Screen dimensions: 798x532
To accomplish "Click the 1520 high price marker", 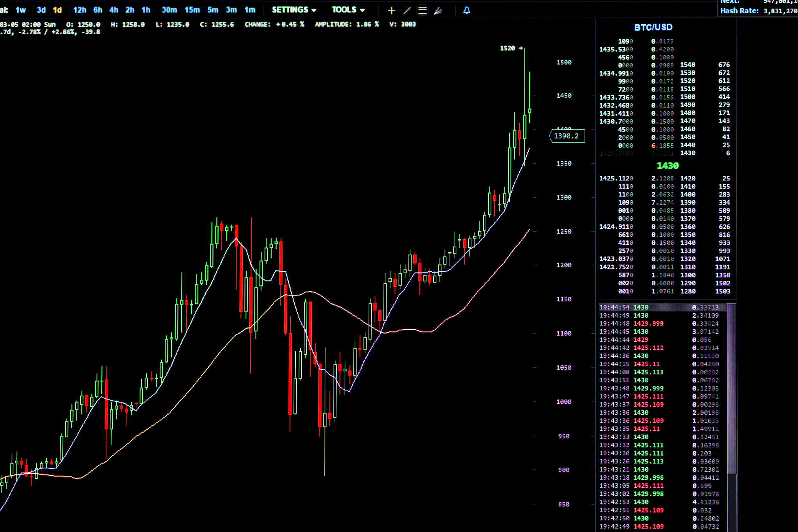I will [x=507, y=48].
